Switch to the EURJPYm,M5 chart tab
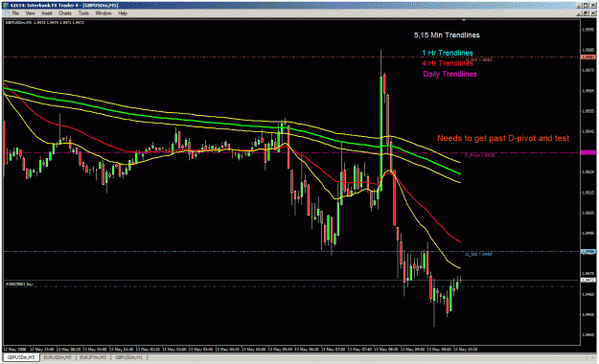The height and width of the screenshot is (364, 599). click(x=93, y=357)
